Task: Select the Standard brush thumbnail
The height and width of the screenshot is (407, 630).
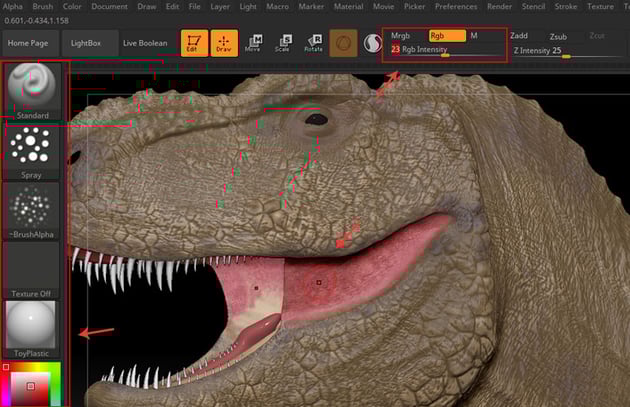Action: click(31, 87)
